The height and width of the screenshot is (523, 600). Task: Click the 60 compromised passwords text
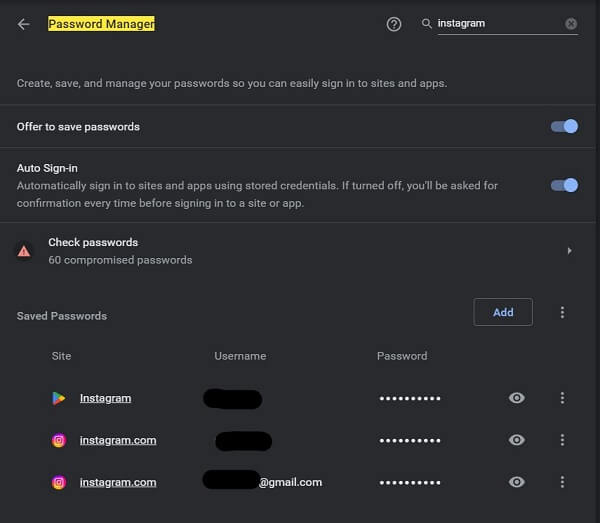[x=120, y=260]
